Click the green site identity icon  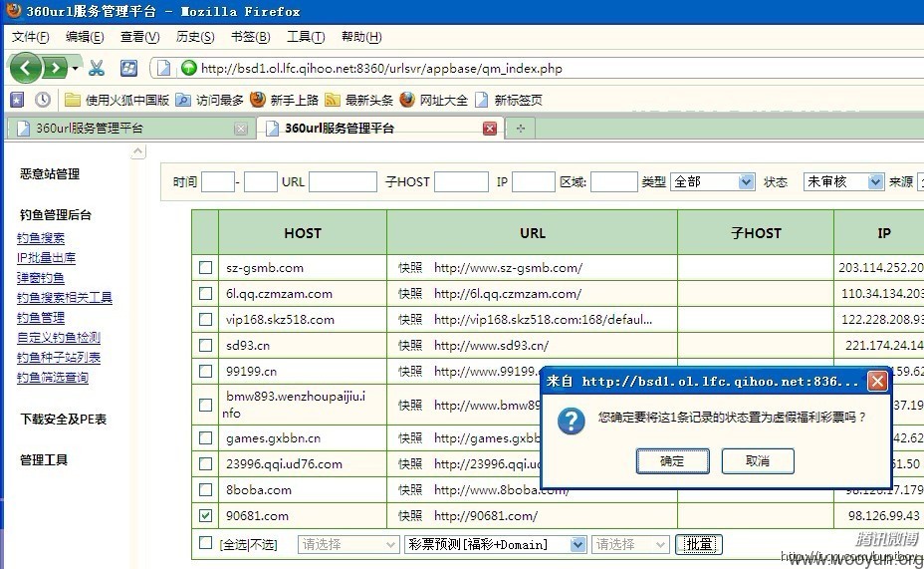pos(188,68)
